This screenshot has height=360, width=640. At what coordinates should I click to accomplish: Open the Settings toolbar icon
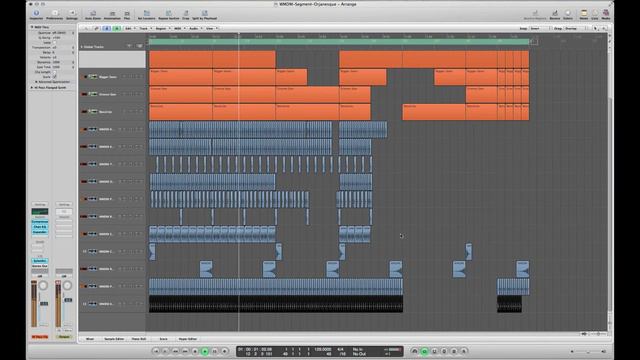click(x=72, y=15)
